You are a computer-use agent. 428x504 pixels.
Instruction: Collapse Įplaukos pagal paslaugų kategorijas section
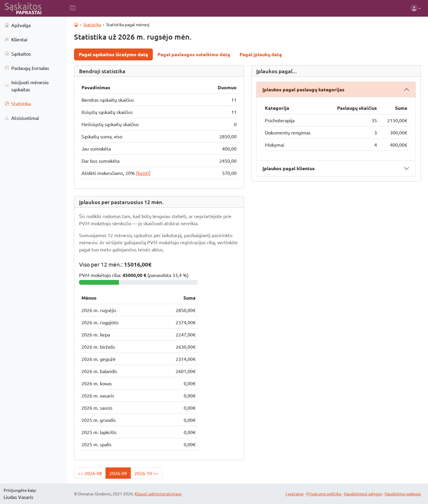[x=336, y=90]
